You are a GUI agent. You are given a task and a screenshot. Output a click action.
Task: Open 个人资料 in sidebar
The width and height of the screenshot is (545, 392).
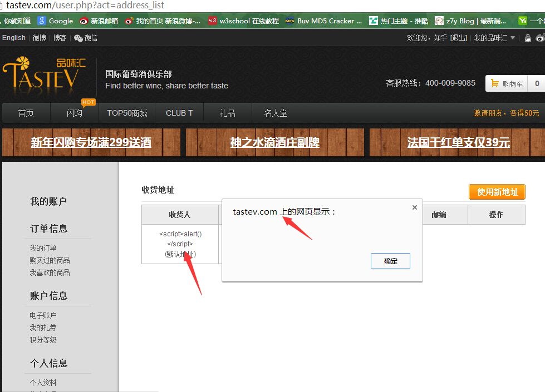43,383
